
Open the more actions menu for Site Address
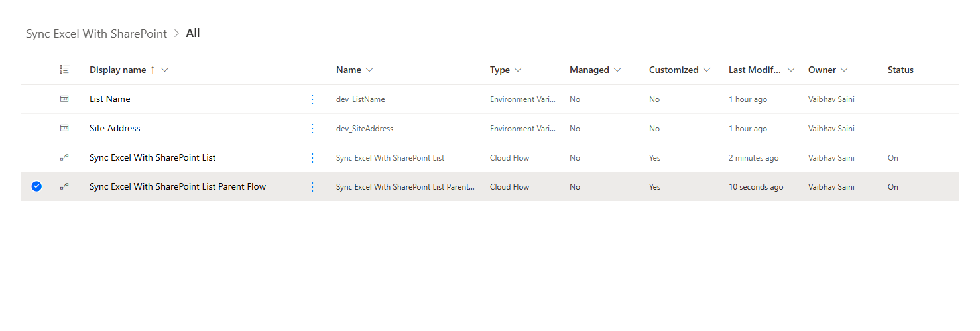pyautogui.click(x=312, y=129)
